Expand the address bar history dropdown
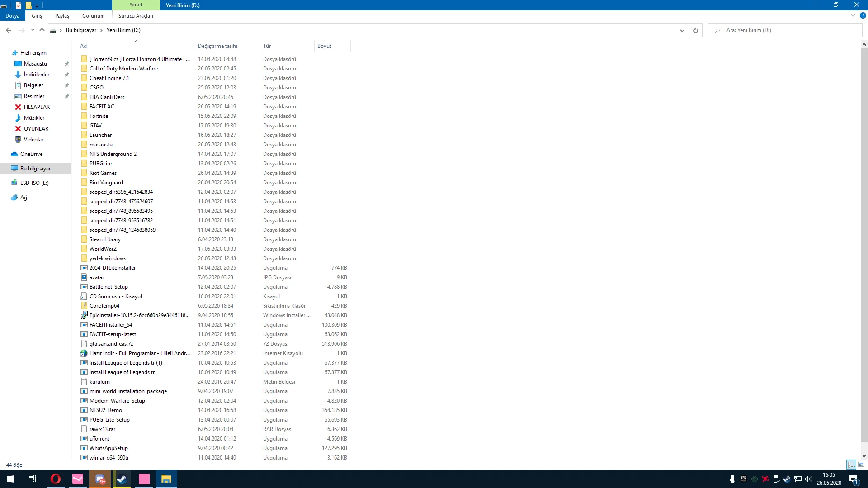The height and width of the screenshot is (488, 868). pyautogui.click(x=682, y=30)
